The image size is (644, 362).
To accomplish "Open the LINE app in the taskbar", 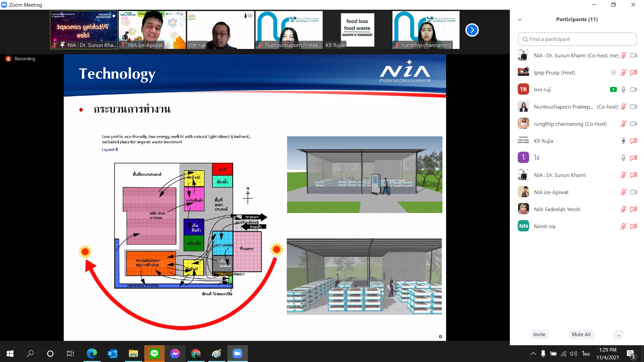I will pyautogui.click(x=154, y=353).
